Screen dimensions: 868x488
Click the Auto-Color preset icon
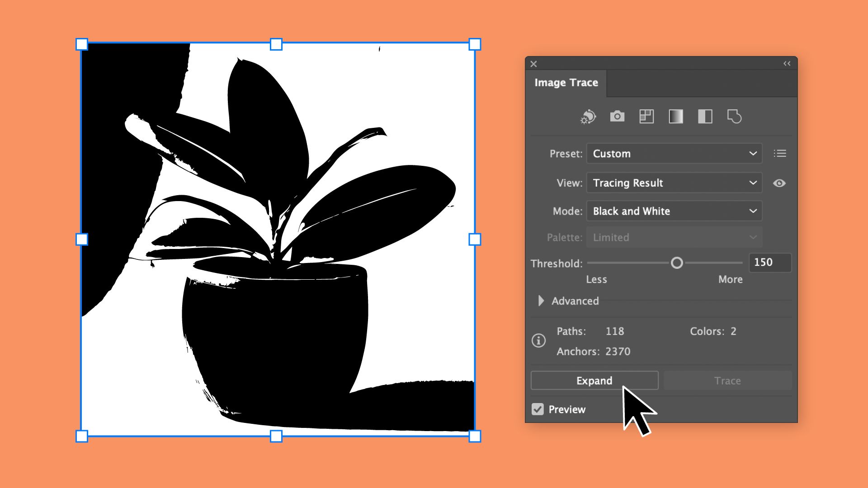point(588,117)
